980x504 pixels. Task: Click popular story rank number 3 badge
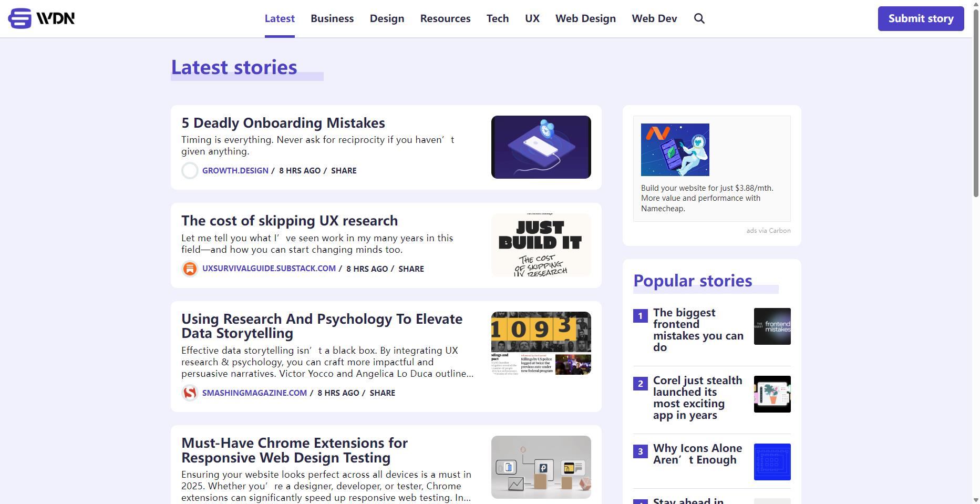641,451
